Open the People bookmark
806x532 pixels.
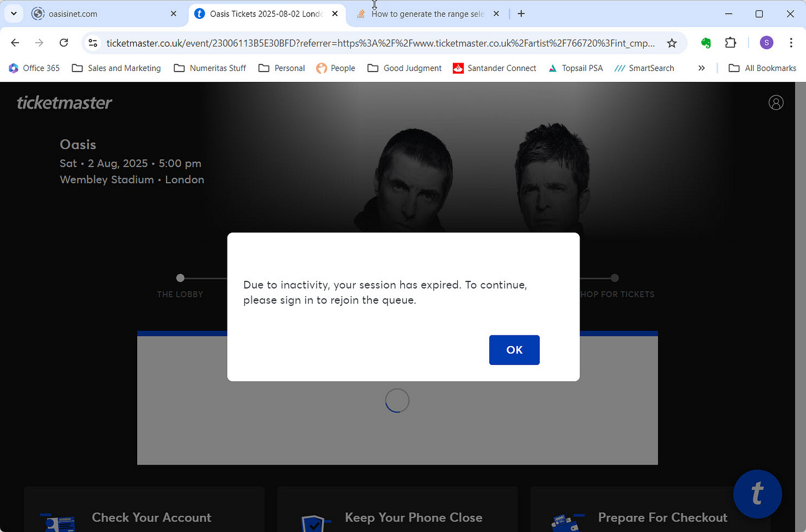click(x=335, y=68)
